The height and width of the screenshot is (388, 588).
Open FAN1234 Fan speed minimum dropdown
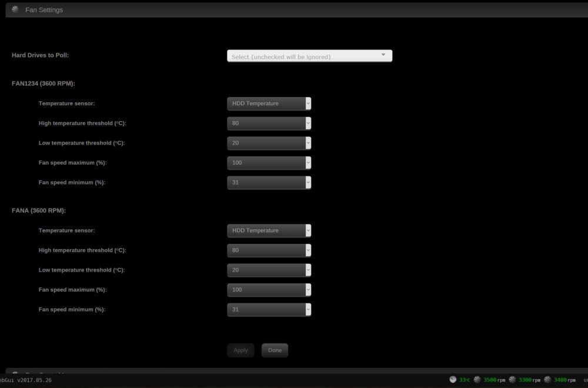coord(269,183)
